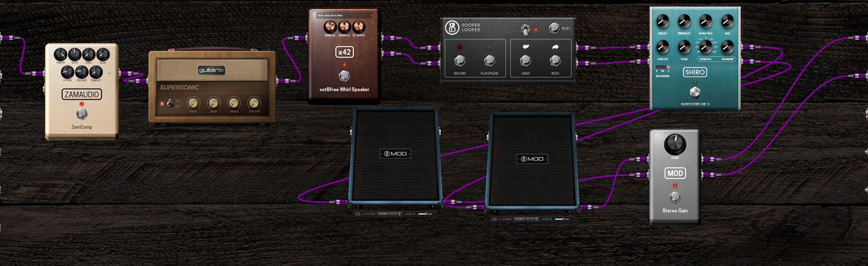This screenshot has height=266, width=868.
Task: Click the ZamComp Slew knob
Action: [103, 55]
